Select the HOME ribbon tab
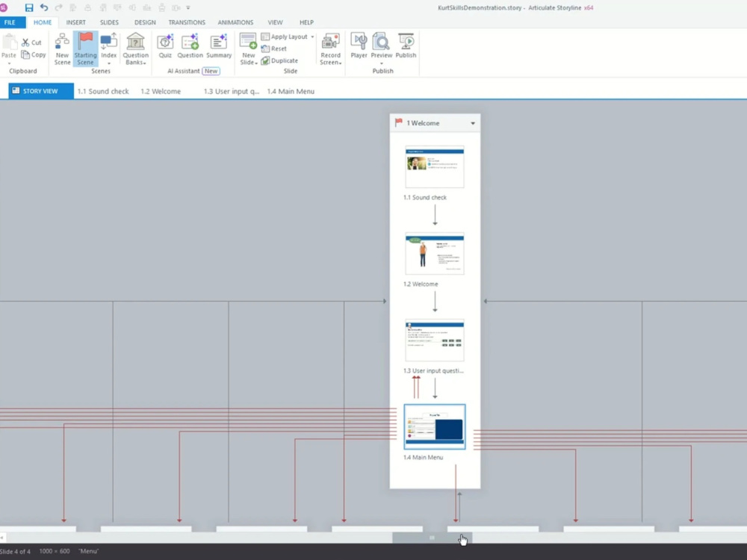 pos(43,22)
